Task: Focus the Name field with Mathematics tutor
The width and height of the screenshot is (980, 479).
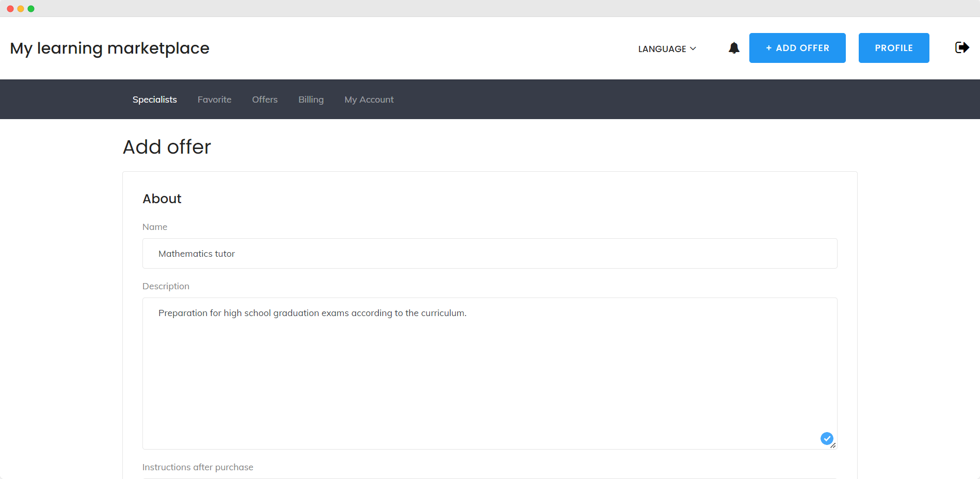Action: 490,253
